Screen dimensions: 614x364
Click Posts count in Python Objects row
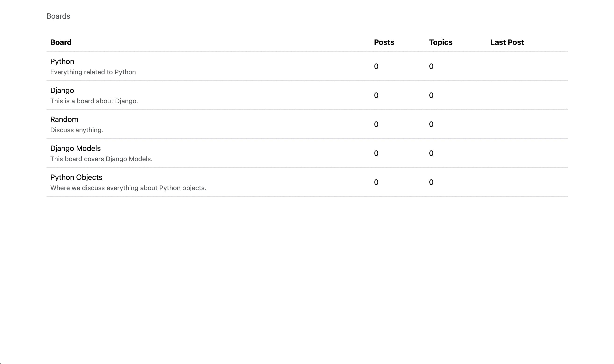[376, 182]
